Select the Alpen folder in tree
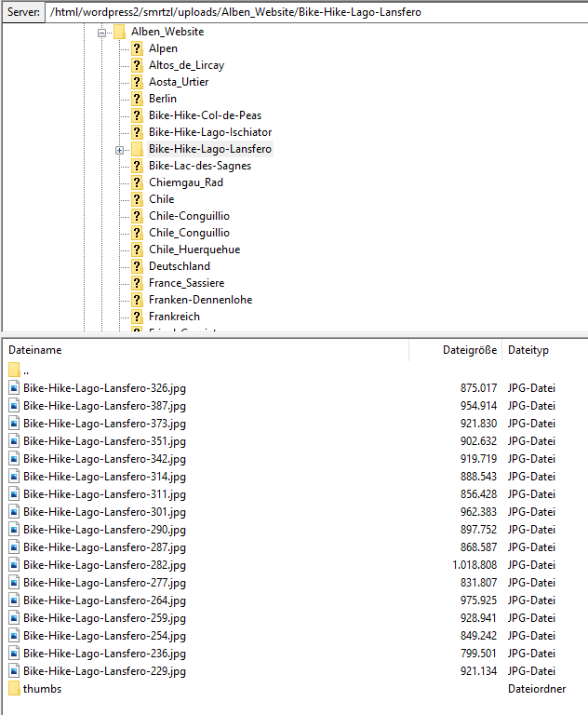 (x=163, y=48)
